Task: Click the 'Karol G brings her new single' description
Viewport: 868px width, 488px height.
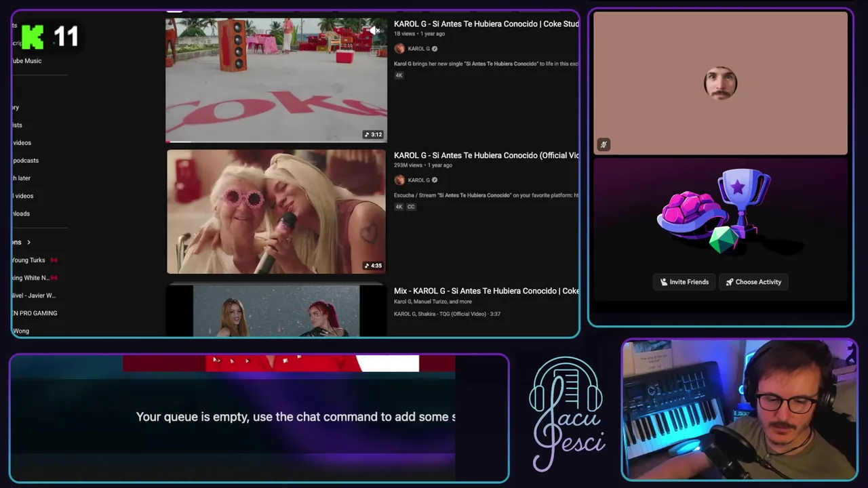Action: click(x=486, y=64)
